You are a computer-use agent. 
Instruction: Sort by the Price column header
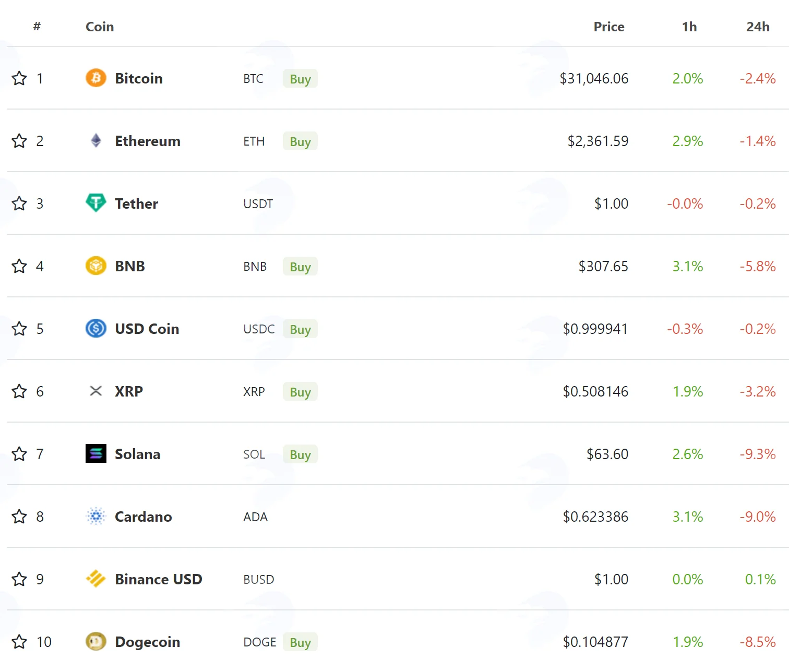pyautogui.click(x=609, y=27)
